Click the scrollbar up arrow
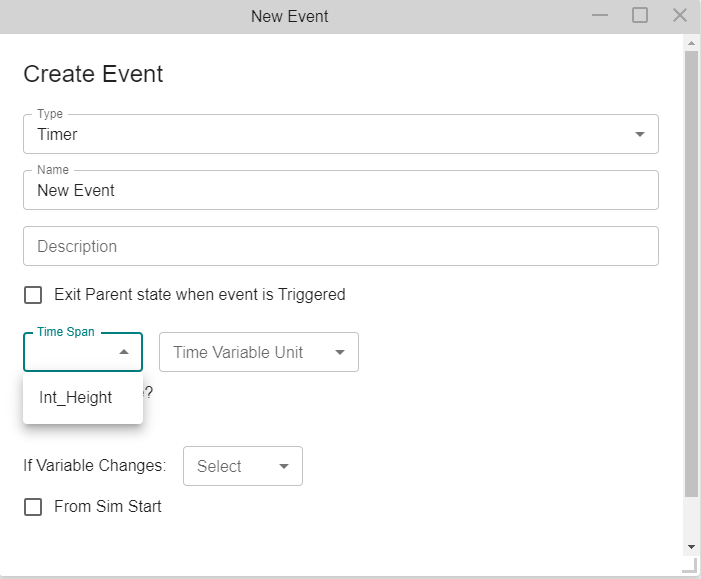Viewport: 701px width, 579px height. (691, 43)
